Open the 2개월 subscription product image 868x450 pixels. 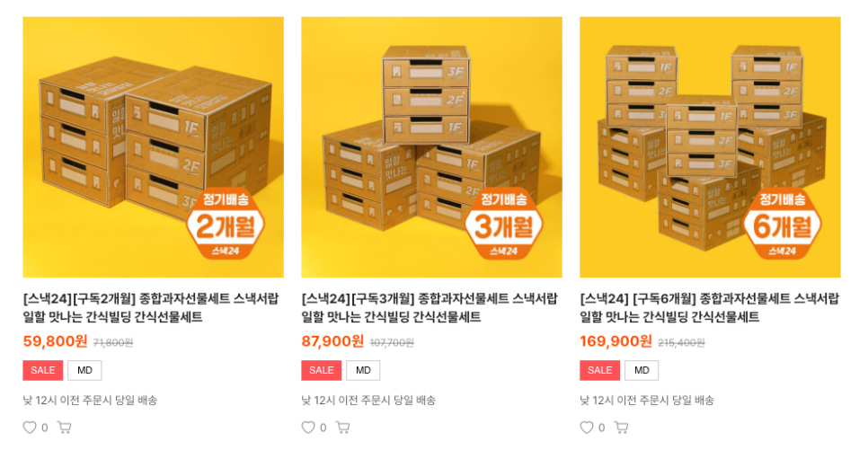click(x=154, y=147)
